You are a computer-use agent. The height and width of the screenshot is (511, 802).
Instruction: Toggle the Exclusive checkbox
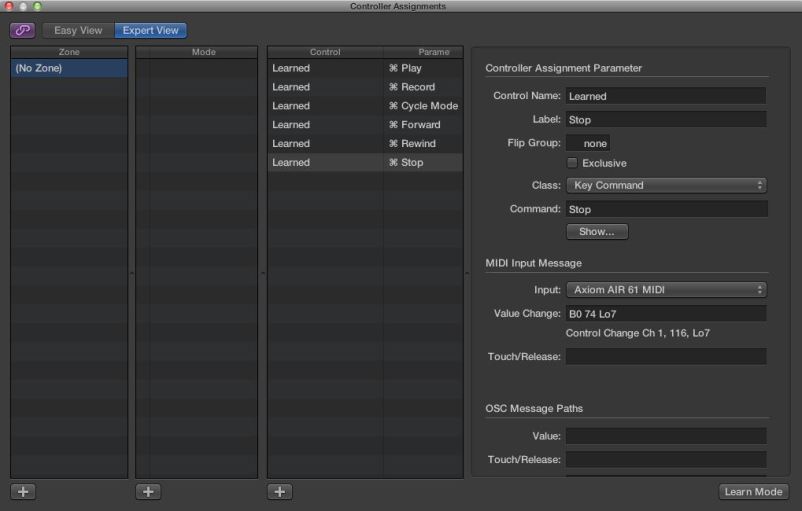572,163
